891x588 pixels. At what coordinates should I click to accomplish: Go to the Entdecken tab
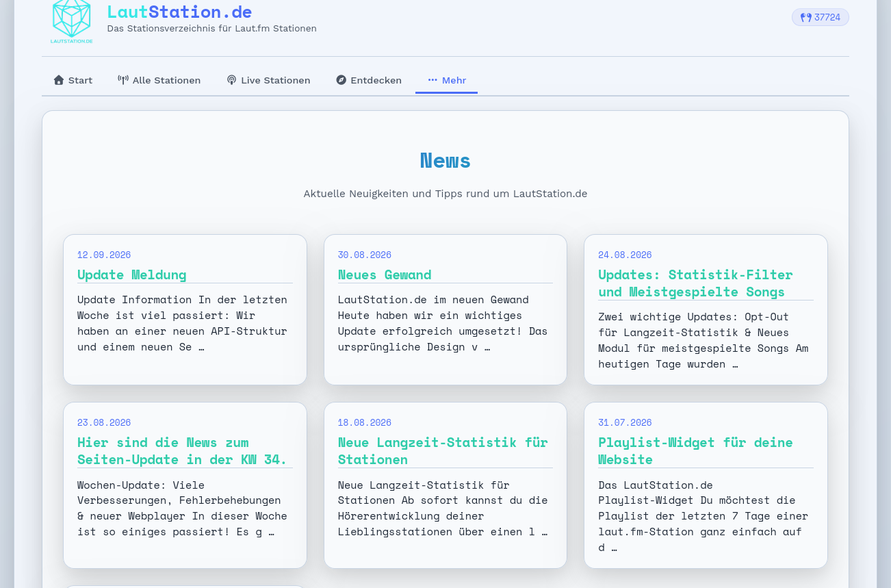pos(369,80)
